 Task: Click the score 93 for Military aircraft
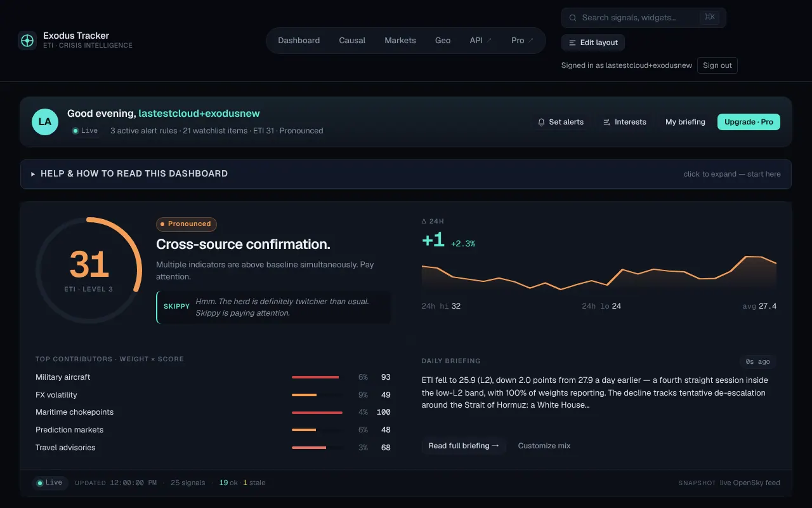(386, 377)
